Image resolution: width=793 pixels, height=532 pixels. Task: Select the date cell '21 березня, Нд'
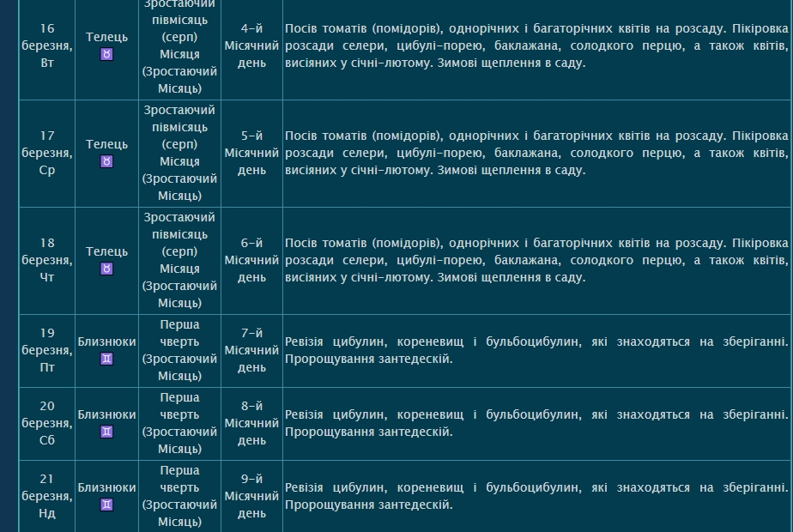click(x=47, y=496)
